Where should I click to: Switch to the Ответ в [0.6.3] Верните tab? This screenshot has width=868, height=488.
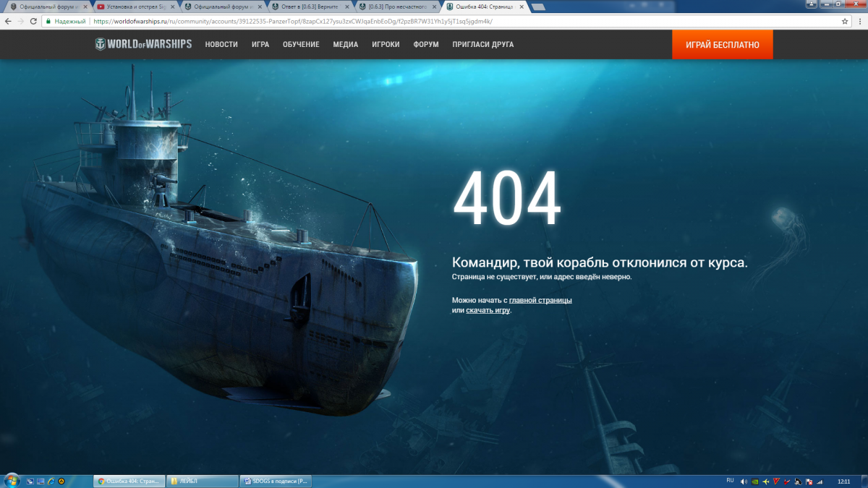point(309,7)
